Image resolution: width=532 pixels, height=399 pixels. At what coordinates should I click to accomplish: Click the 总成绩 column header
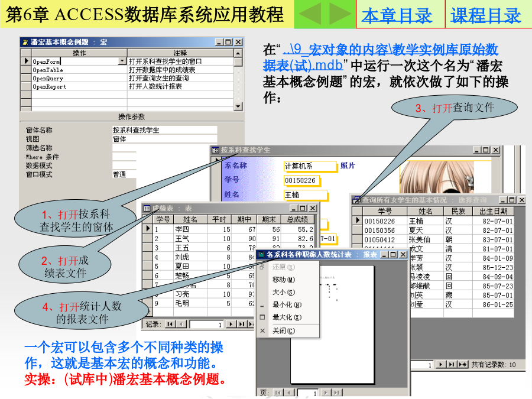click(x=297, y=219)
